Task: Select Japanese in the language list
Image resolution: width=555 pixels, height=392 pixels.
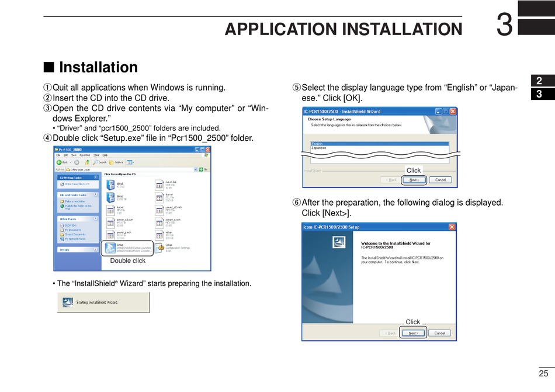Action: [x=380, y=148]
